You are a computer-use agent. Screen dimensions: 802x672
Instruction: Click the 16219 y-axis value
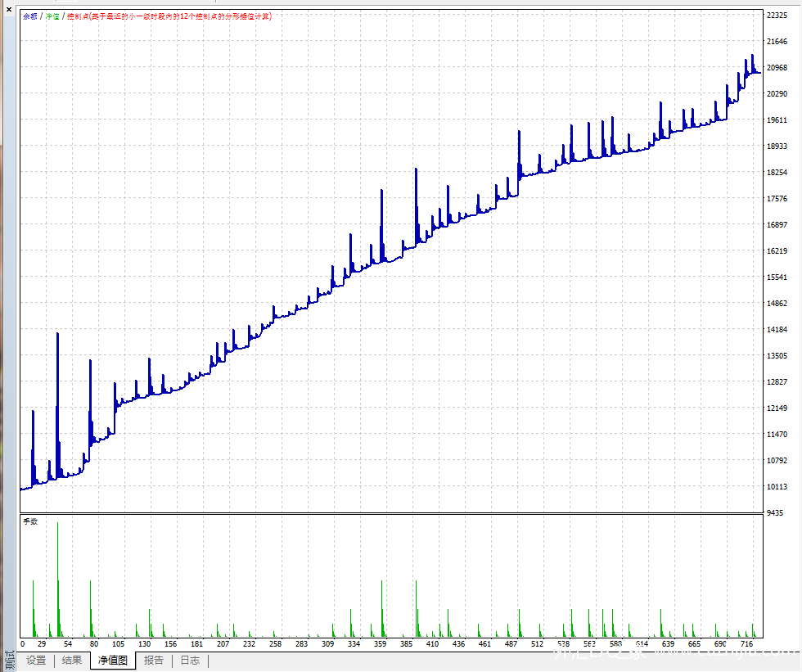coord(777,250)
